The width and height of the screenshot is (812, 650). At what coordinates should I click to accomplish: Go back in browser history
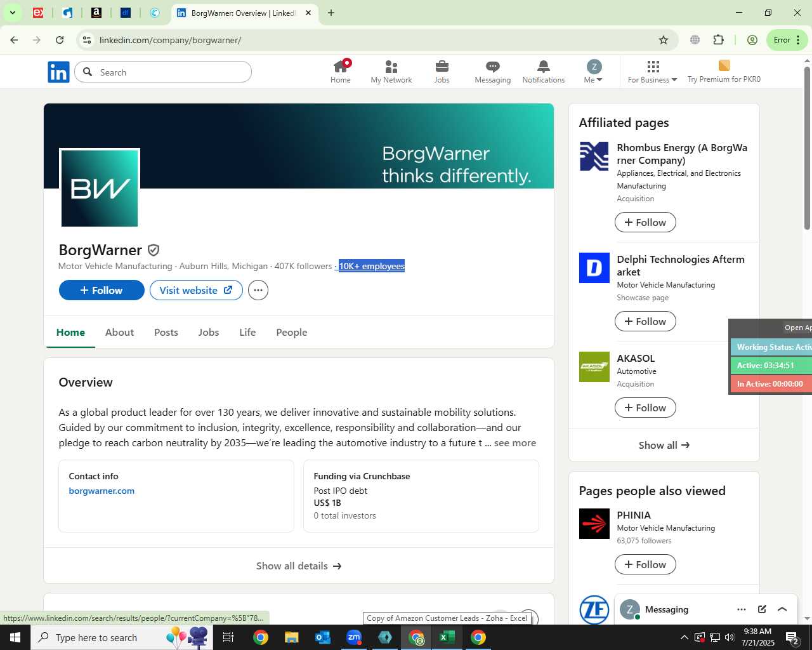point(14,40)
